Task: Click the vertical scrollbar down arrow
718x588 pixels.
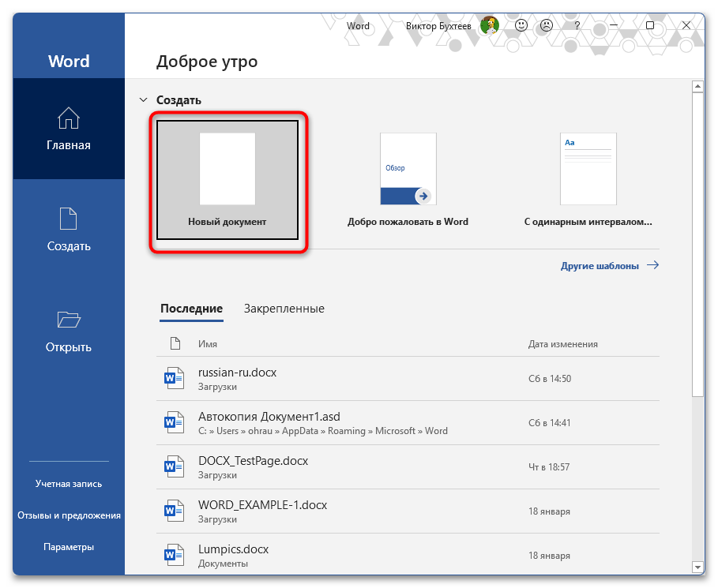Action: pyautogui.click(x=698, y=568)
